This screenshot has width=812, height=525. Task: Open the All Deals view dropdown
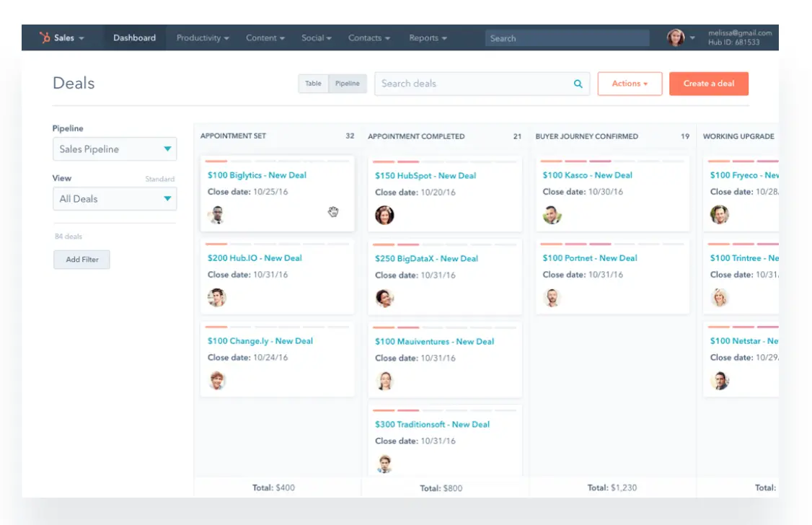[114, 198]
